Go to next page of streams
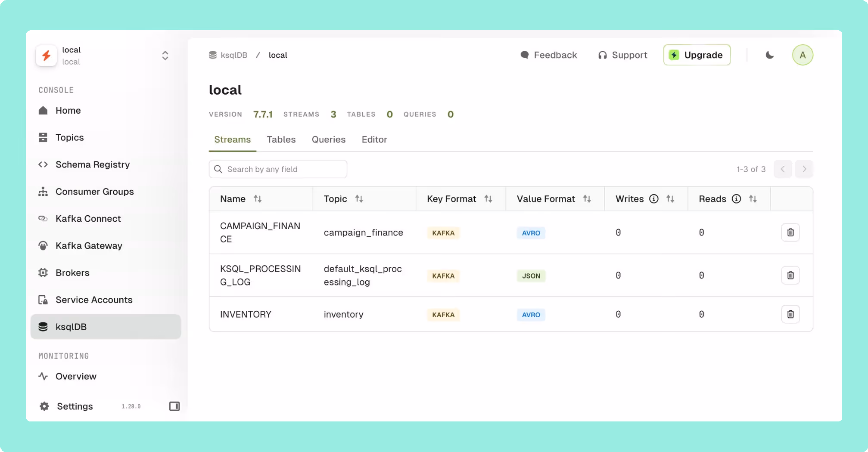 tap(804, 169)
